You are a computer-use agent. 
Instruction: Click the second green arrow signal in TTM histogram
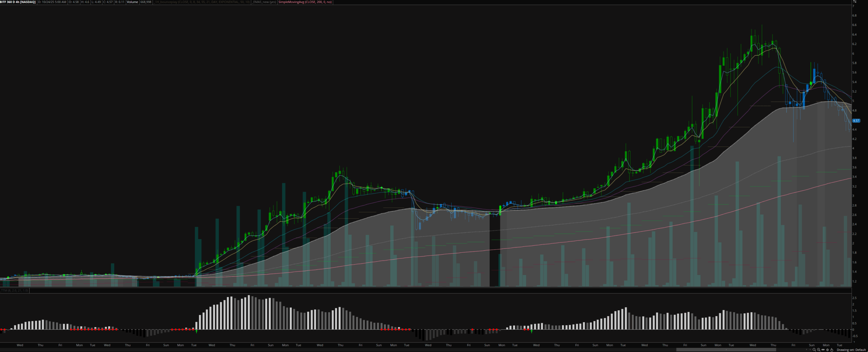coord(531,331)
